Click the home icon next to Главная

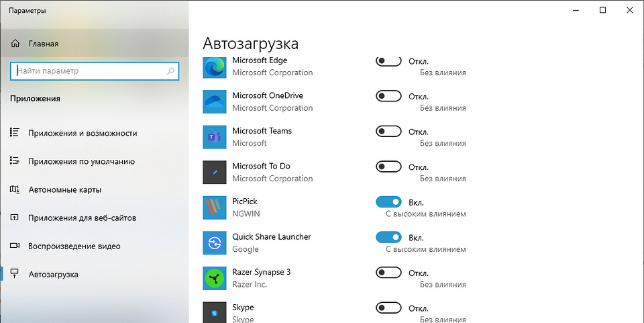click(15, 44)
